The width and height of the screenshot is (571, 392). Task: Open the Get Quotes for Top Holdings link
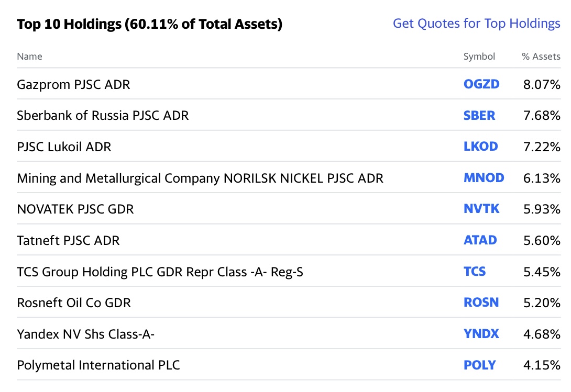tap(476, 24)
